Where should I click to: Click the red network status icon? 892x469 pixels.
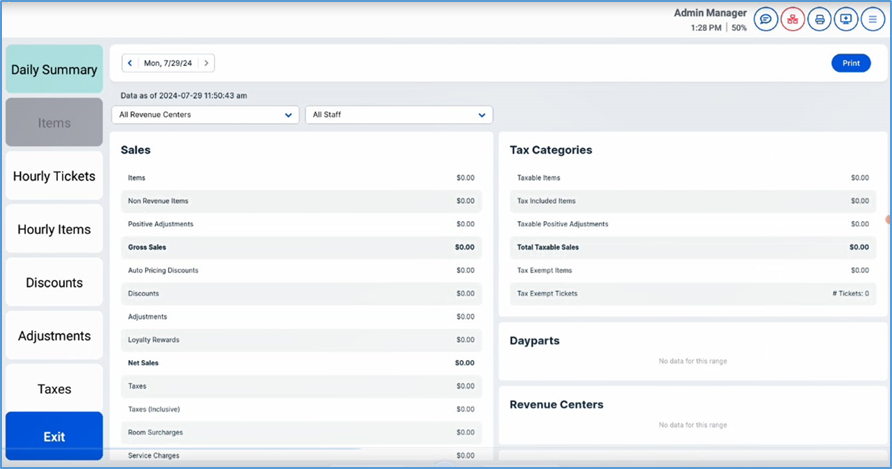[793, 19]
